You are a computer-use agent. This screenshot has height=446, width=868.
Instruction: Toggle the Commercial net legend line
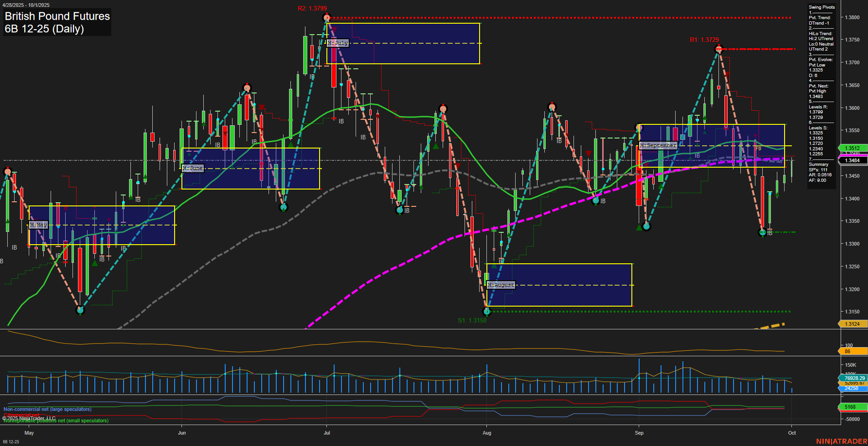click(x=21, y=415)
